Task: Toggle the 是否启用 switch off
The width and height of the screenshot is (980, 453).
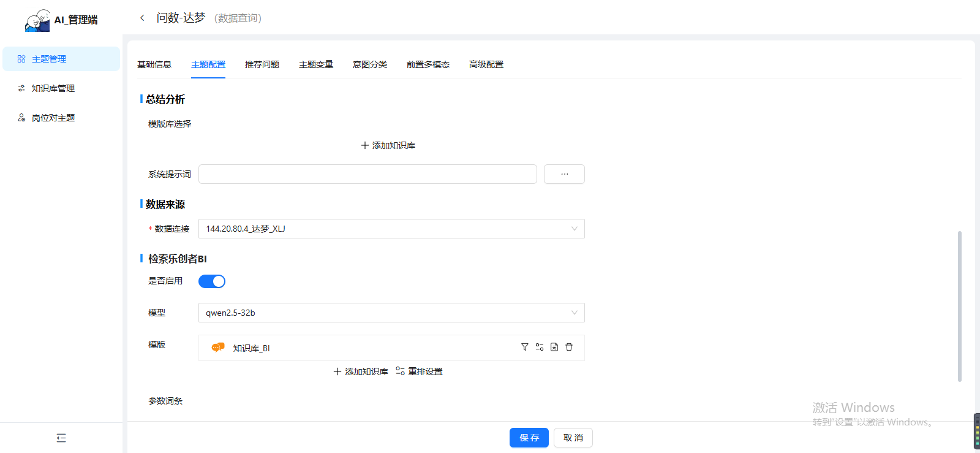Action: (212, 281)
